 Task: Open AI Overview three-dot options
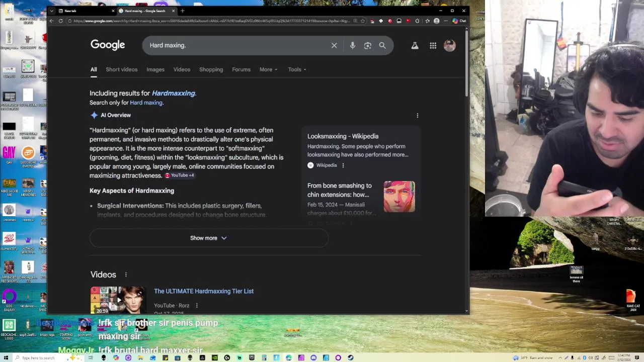417,116
